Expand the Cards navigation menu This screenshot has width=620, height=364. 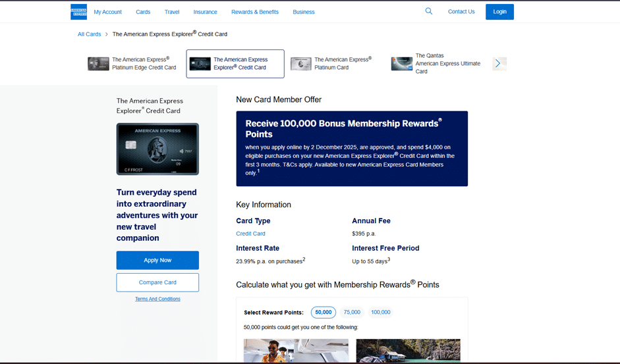tap(143, 12)
